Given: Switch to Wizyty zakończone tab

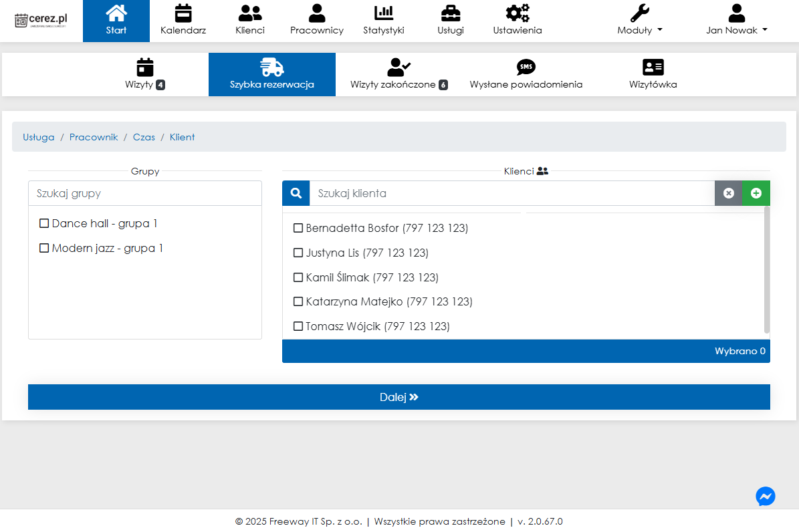Looking at the screenshot, I should click(399, 74).
